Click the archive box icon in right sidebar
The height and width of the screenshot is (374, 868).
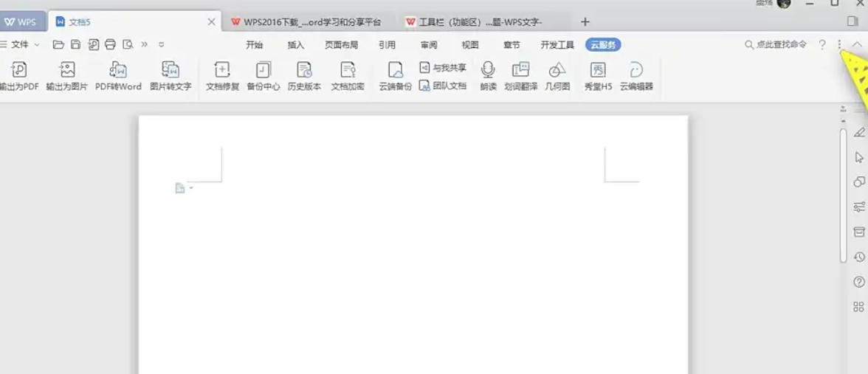pyautogui.click(x=858, y=232)
